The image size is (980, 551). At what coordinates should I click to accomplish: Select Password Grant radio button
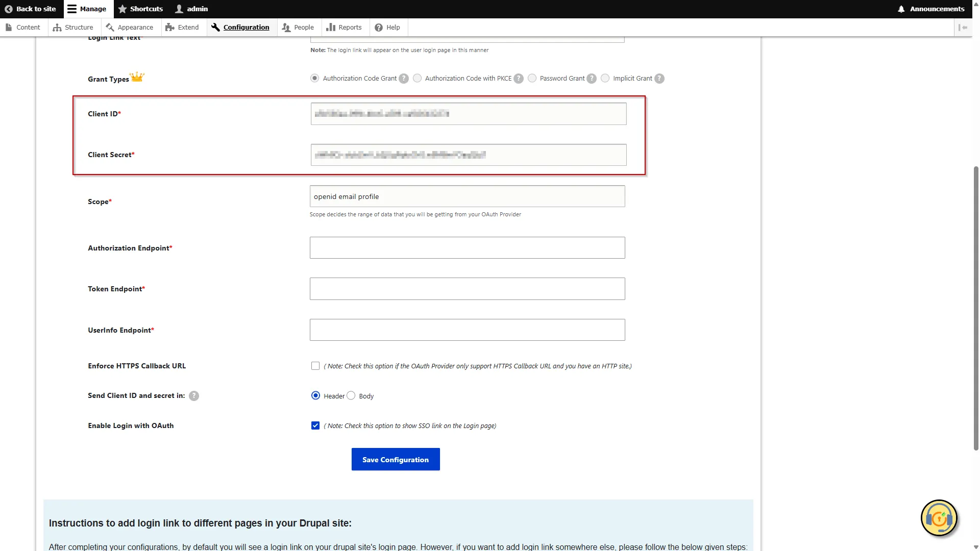pyautogui.click(x=532, y=78)
